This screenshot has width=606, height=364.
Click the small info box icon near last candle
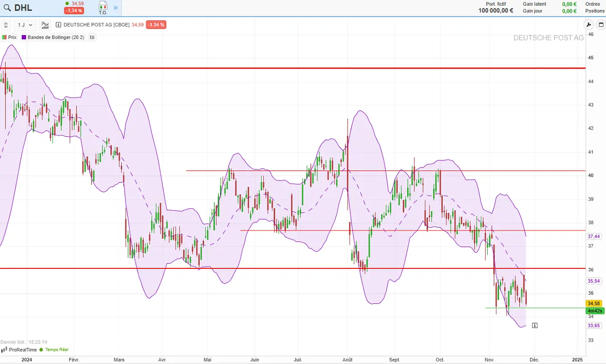(x=535, y=325)
